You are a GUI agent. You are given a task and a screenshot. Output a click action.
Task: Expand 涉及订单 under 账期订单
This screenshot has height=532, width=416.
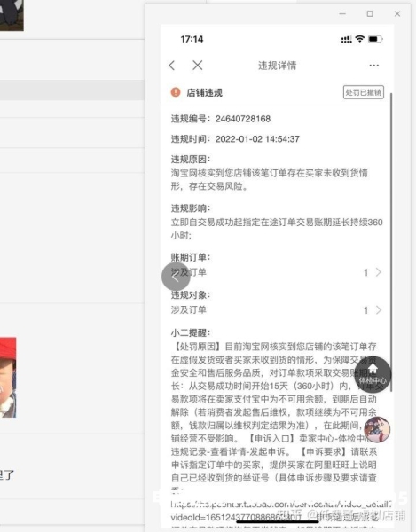click(x=276, y=272)
